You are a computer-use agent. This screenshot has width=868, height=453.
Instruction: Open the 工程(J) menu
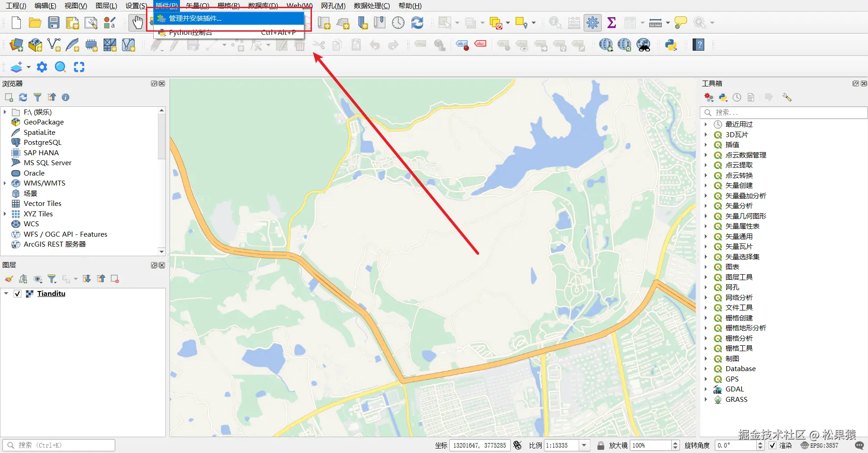tap(16, 6)
